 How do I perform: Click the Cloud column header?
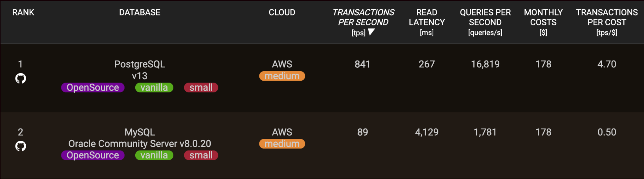tap(282, 13)
